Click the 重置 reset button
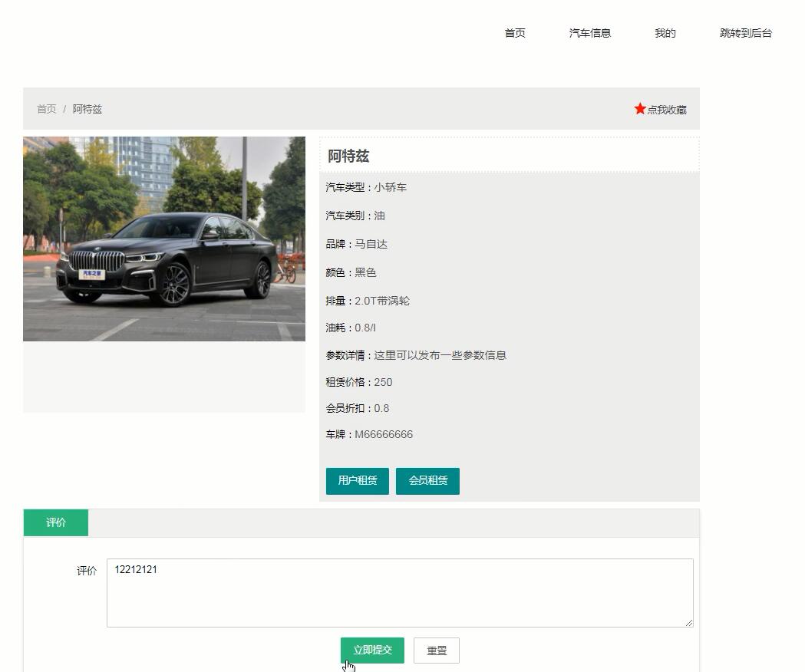 [437, 651]
